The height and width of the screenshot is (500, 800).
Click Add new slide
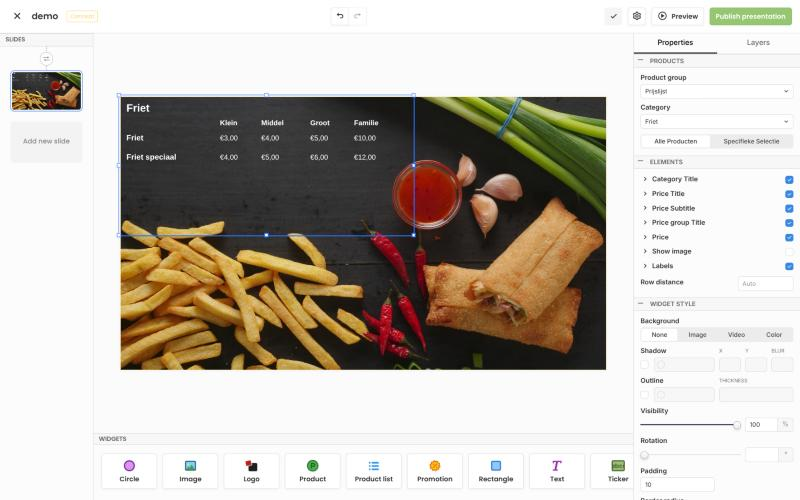click(46, 141)
